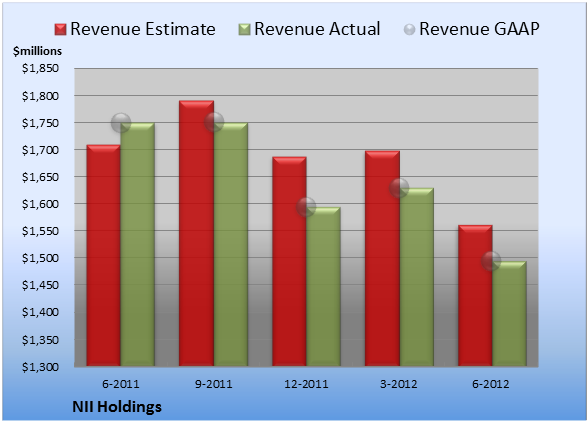Click the gray Revenue GAAP legend marker
Screen dimensions: 588x422
click(x=410, y=30)
